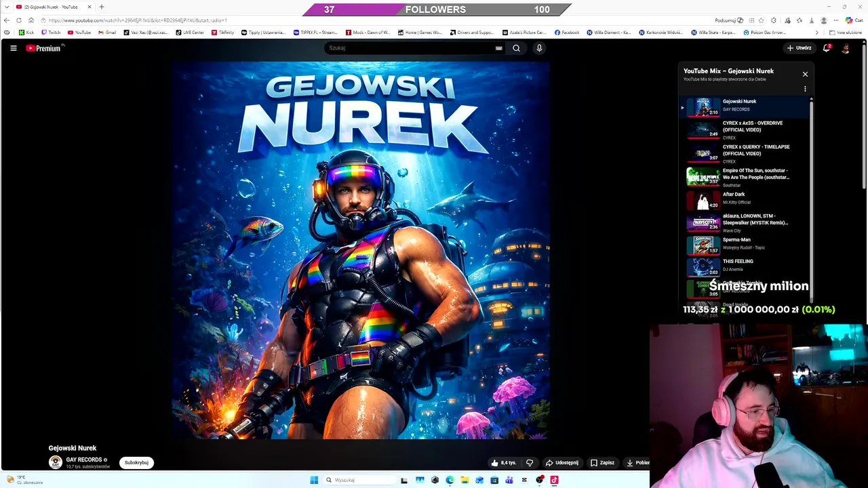Viewport: 868px width, 488px height.
Task: Play Sleepwalker MYSTIK Remix from the playlist
Action: click(745, 223)
